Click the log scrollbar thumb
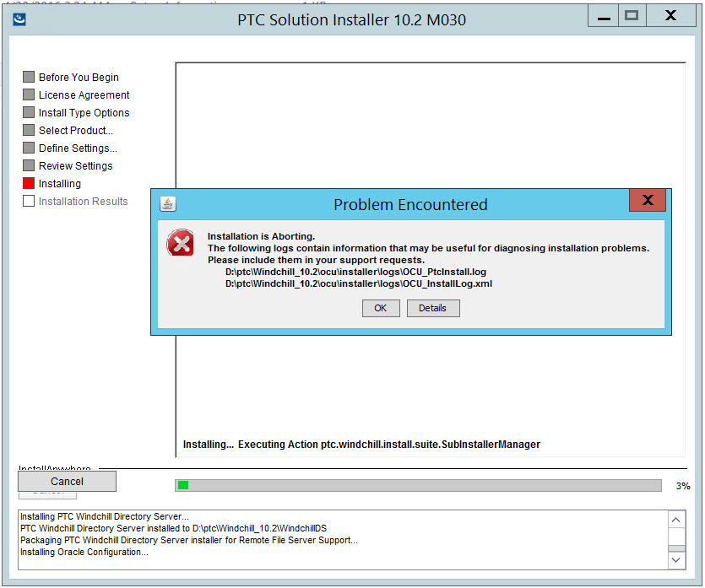 coord(676,548)
